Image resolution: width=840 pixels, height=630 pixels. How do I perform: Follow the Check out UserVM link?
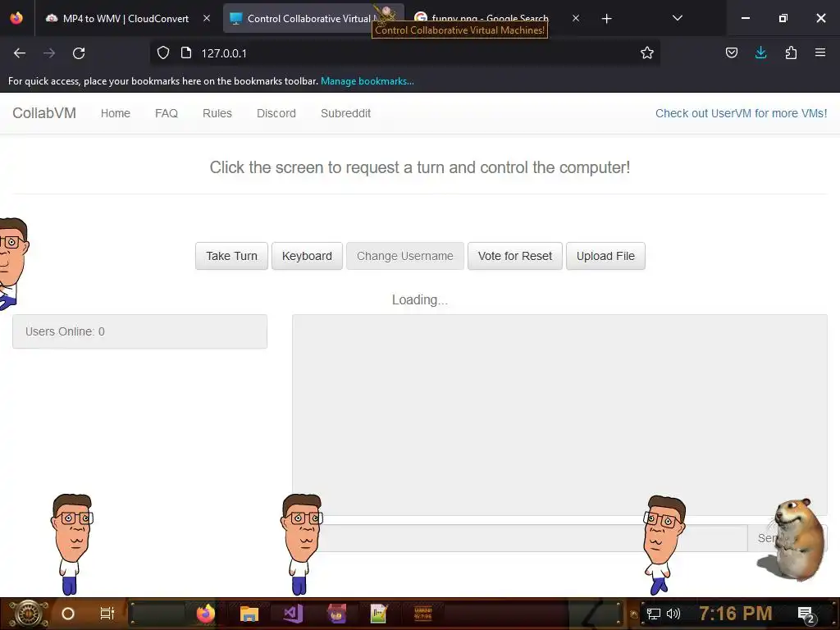point(741,113)
